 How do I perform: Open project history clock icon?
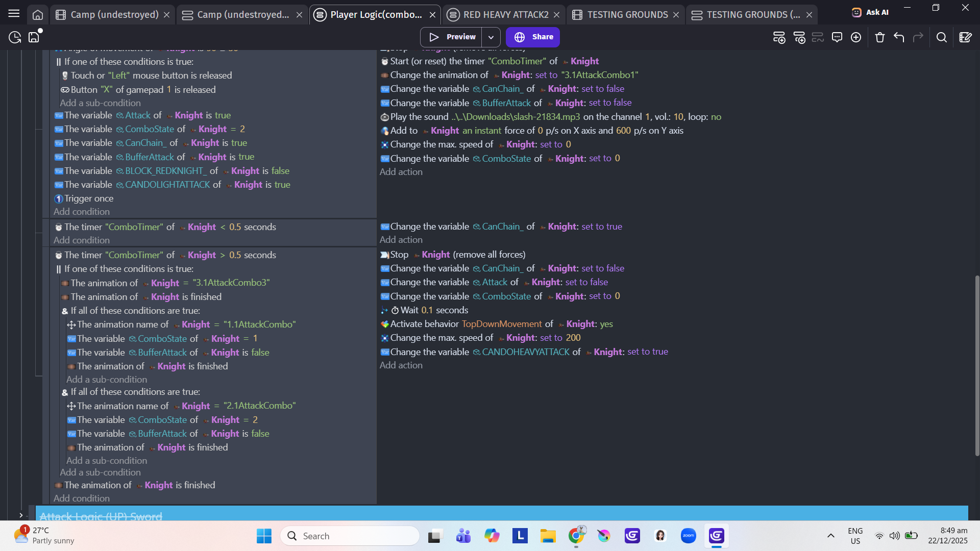click(x=15, y=37)
